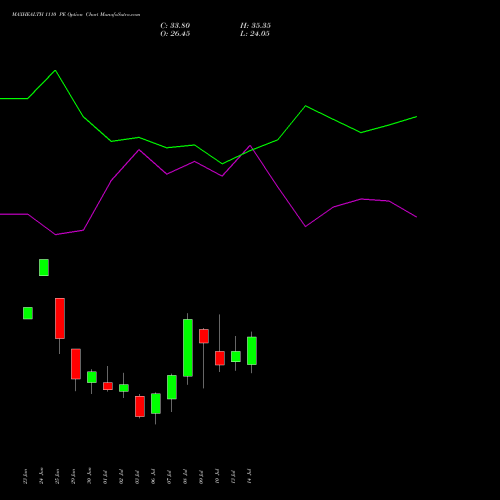Click the green candlestick for 07 Jul

point(172,387)
